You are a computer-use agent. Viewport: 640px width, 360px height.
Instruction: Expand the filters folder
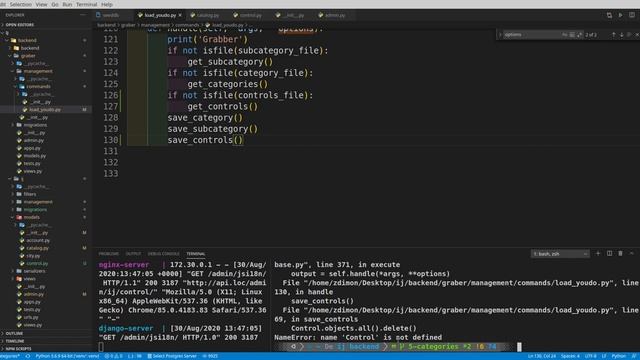pos(30,194)
